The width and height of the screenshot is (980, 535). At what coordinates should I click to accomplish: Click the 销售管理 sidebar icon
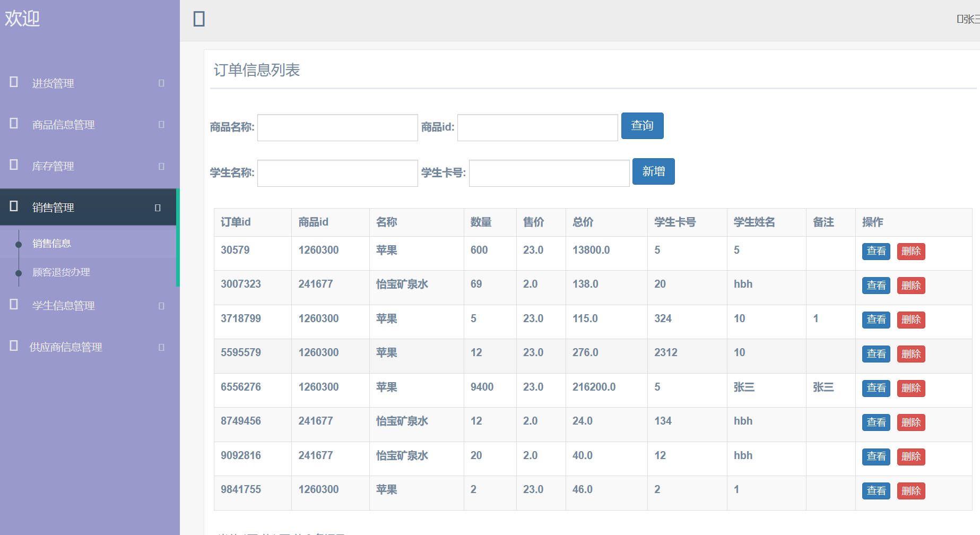click(x=13, y=207)
